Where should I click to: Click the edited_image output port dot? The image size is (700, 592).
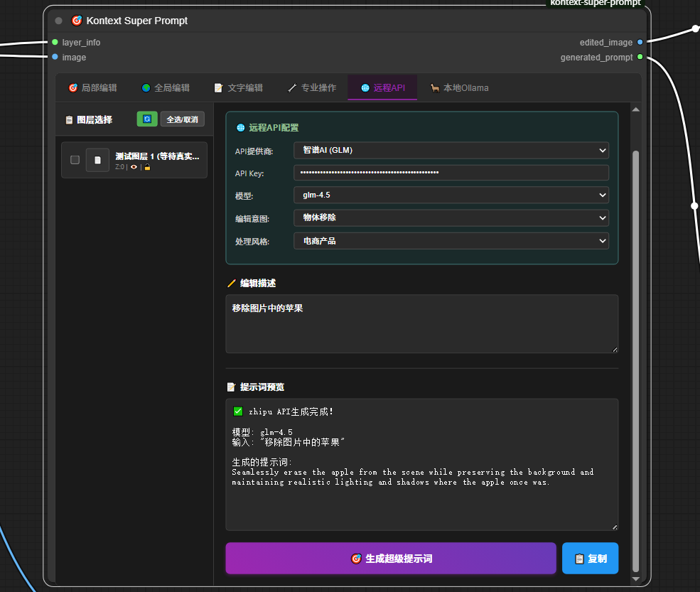(x=640, y=42)
